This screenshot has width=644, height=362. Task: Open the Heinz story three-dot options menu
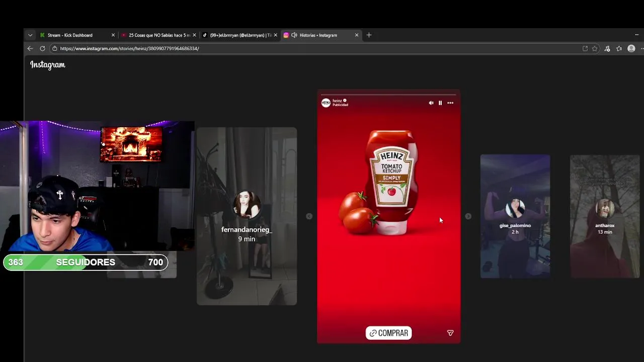(450, 103)
